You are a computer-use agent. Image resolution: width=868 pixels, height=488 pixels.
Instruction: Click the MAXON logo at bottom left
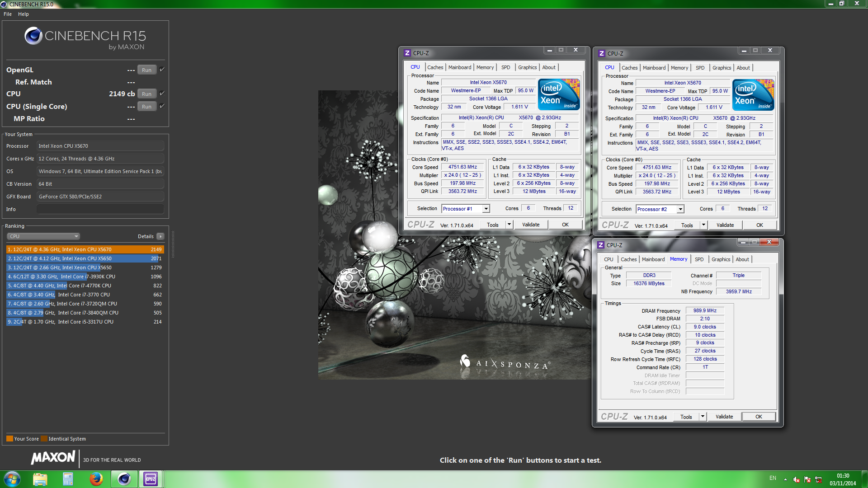(53, 458)
